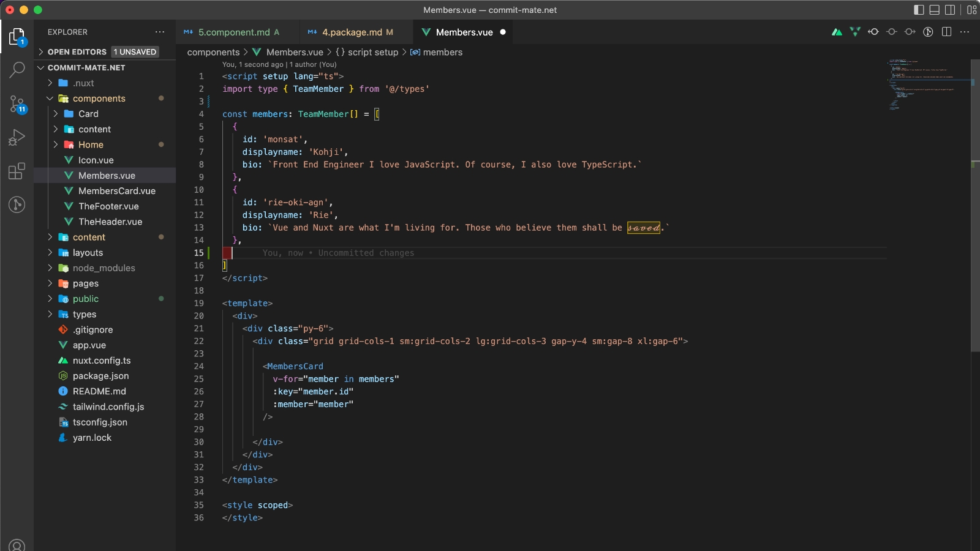Customize layout icon in title bar
This screenshot has width=980, height=551.
972,10
